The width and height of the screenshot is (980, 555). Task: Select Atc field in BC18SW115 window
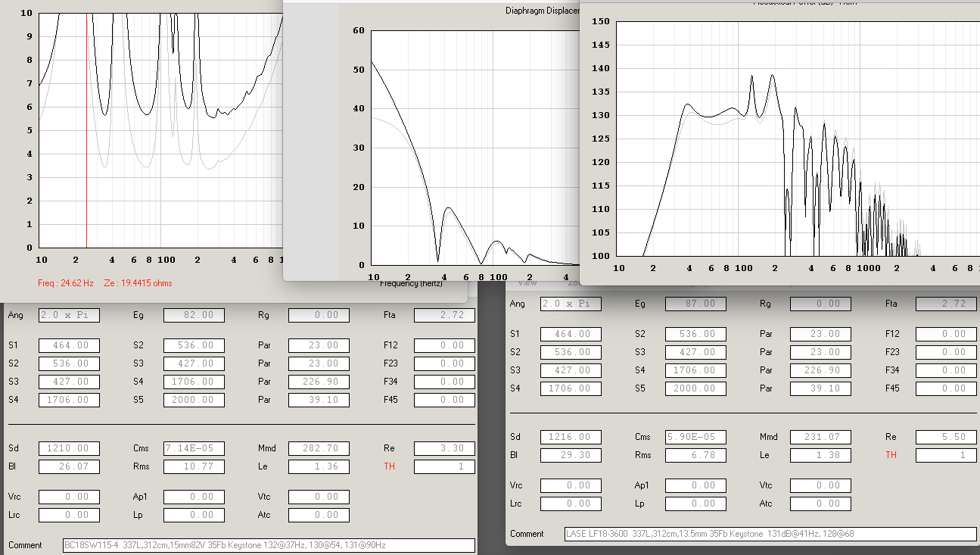[x=319, y=515]
